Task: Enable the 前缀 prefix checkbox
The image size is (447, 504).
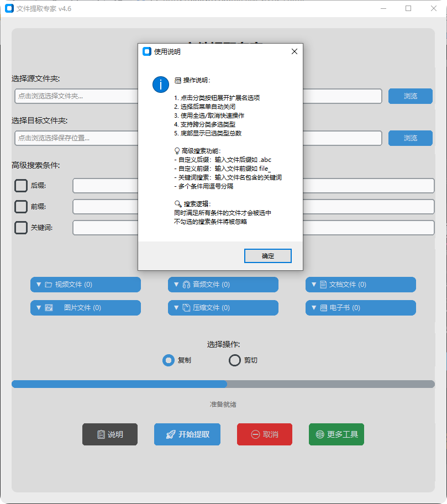Action: point(21,207)
